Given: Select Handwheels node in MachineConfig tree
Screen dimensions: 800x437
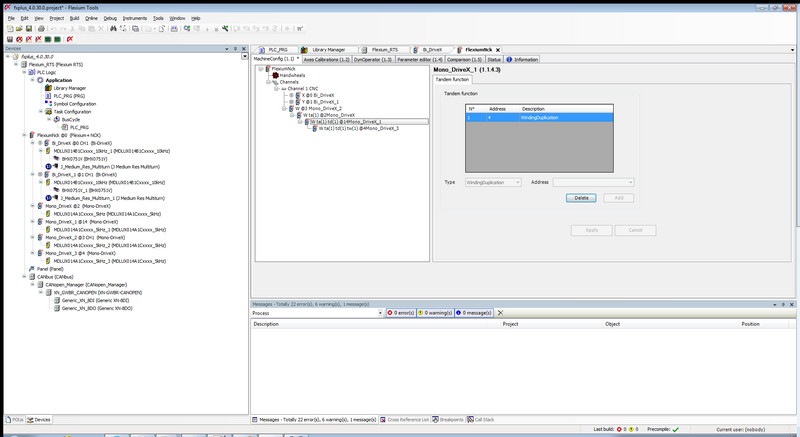Looking at the screenshot, I should coord(293,75).
